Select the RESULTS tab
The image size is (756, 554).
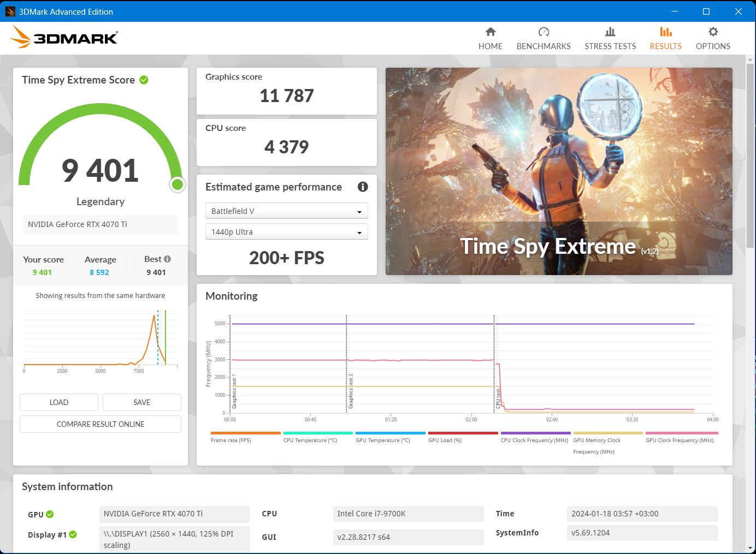click(x=666, y=38)
